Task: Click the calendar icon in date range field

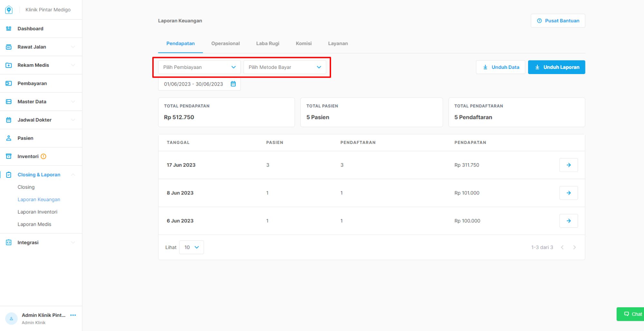Action: 233,84
